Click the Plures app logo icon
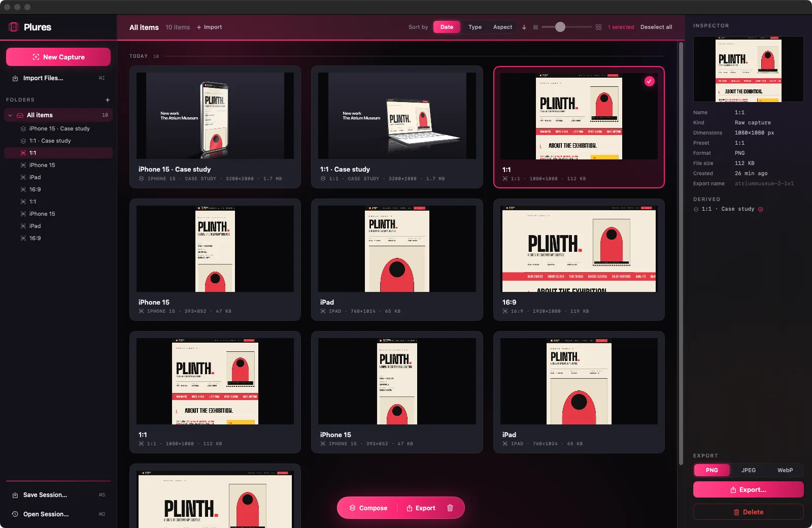 tap(14, 27)
